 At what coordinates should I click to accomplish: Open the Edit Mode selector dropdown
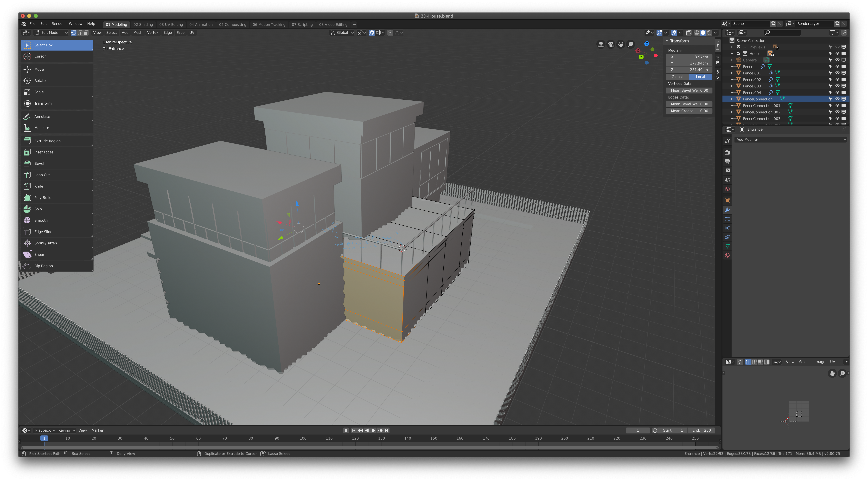coord(51,32)
